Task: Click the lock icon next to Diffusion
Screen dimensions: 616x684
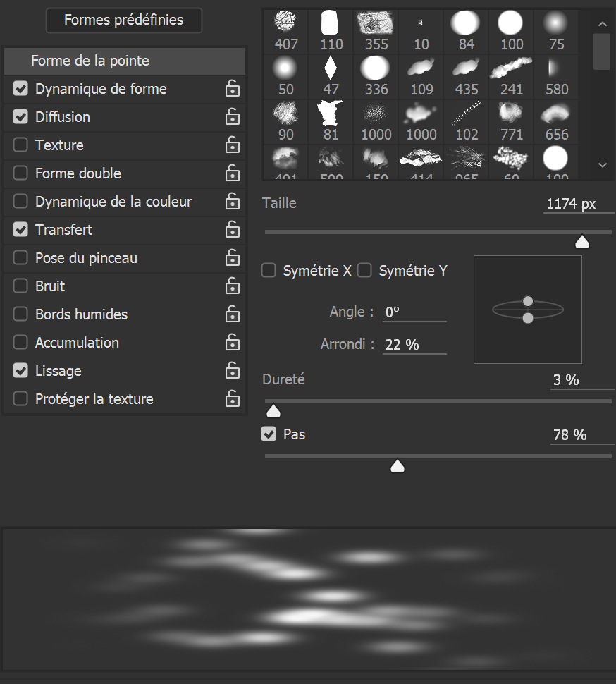Action: click(232, 117)
